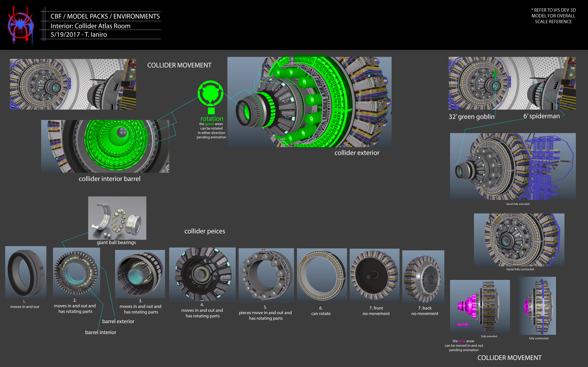Image resolution: width=588 pixels, height=367 pixels.
Task: Select collider piece 1 ring thumbnail
Action: coord(26,272)
